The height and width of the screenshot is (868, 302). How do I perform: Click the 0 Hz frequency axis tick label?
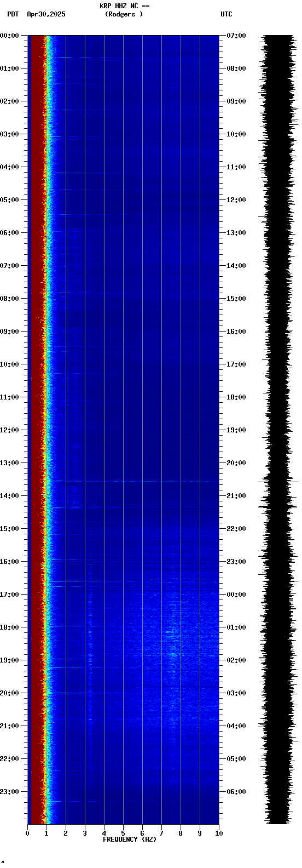pyautogui.click(x=27, y=833)
